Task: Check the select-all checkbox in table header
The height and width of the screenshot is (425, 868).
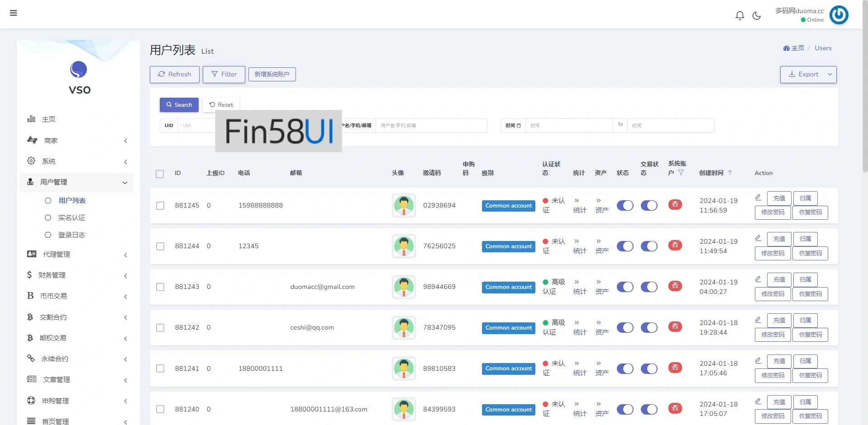Action: point(160,174)
